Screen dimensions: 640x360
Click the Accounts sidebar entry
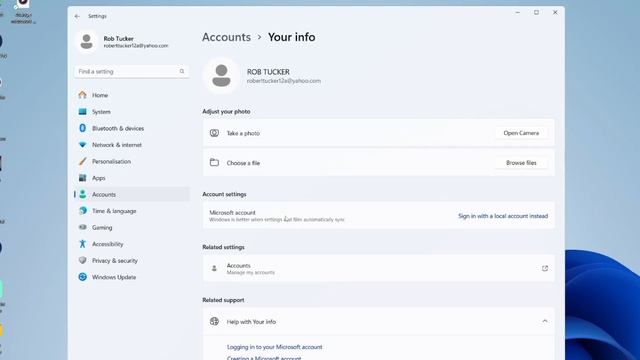pos(132,194)
